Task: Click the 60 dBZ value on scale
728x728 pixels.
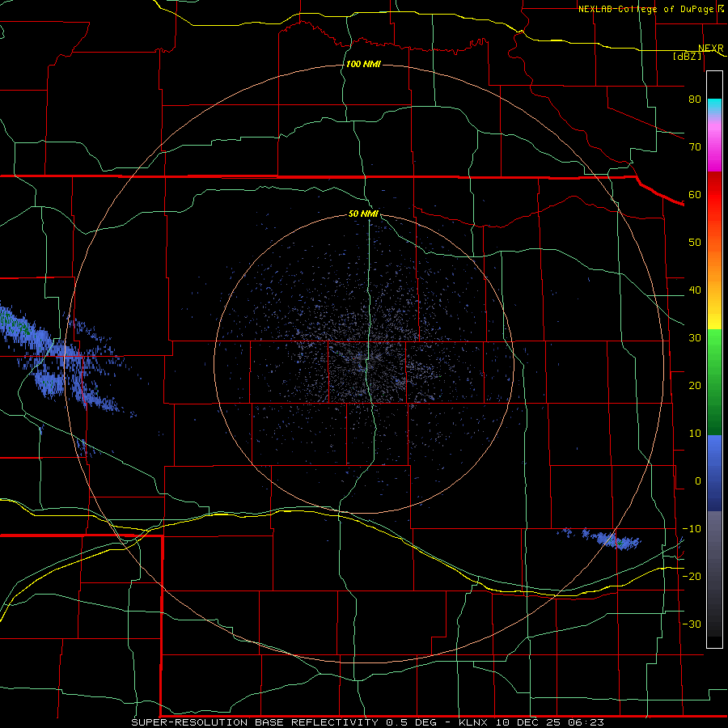Action: click(x=695, y=194)
